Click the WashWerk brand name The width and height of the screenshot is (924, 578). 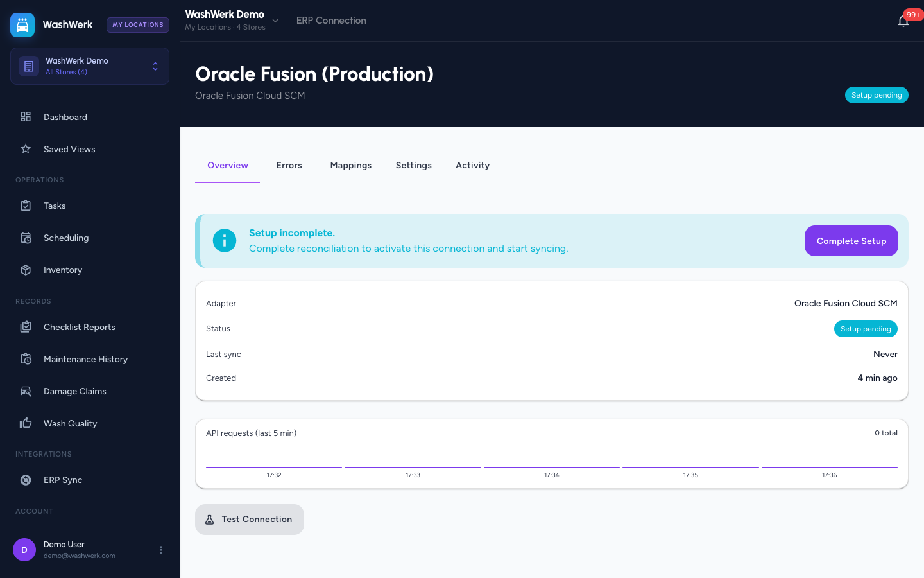67,25
